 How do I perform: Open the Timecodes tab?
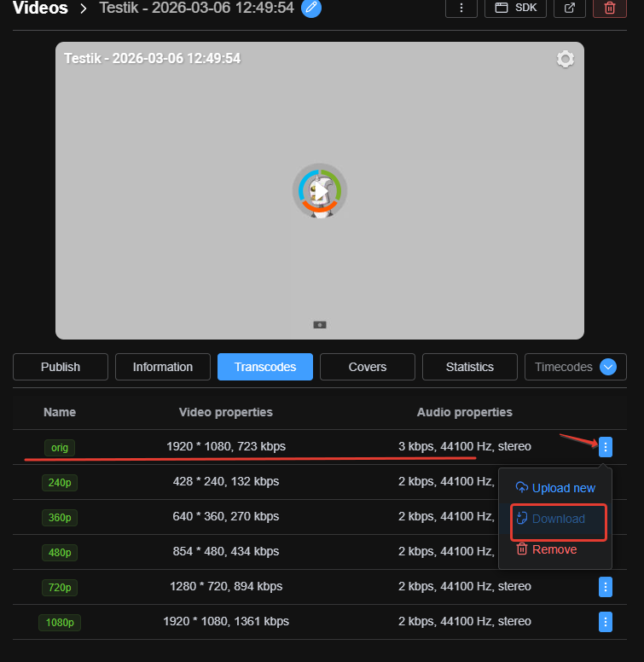click(x=564, y=367)
